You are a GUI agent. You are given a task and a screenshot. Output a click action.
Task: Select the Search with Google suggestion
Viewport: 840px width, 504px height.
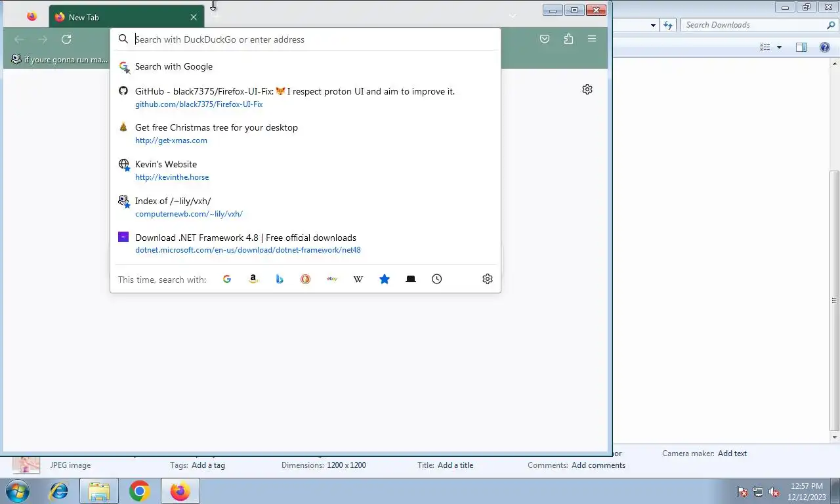pos(305,66)
